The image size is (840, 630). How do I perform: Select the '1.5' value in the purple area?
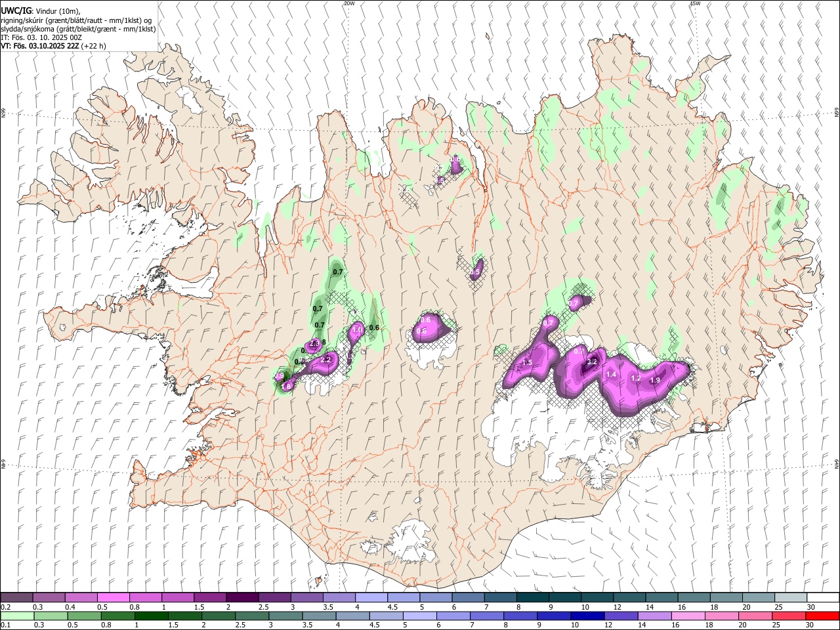526,362
